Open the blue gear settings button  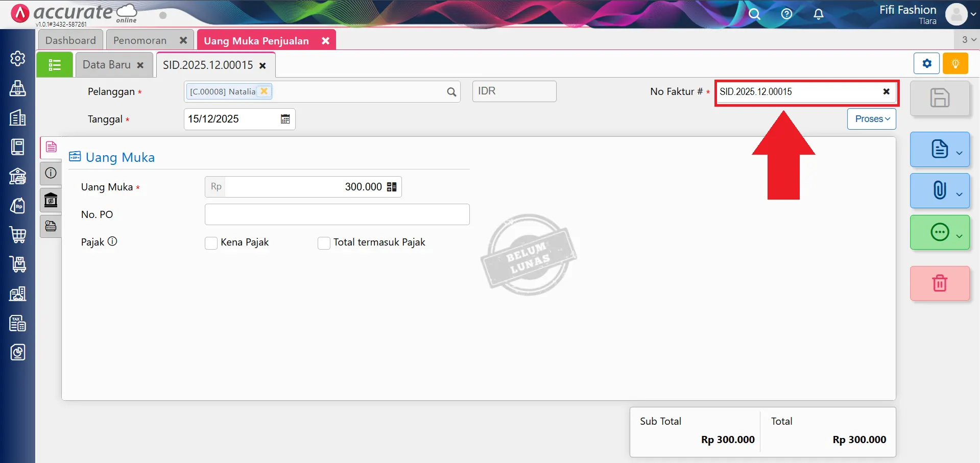click(x=926, y=64)
